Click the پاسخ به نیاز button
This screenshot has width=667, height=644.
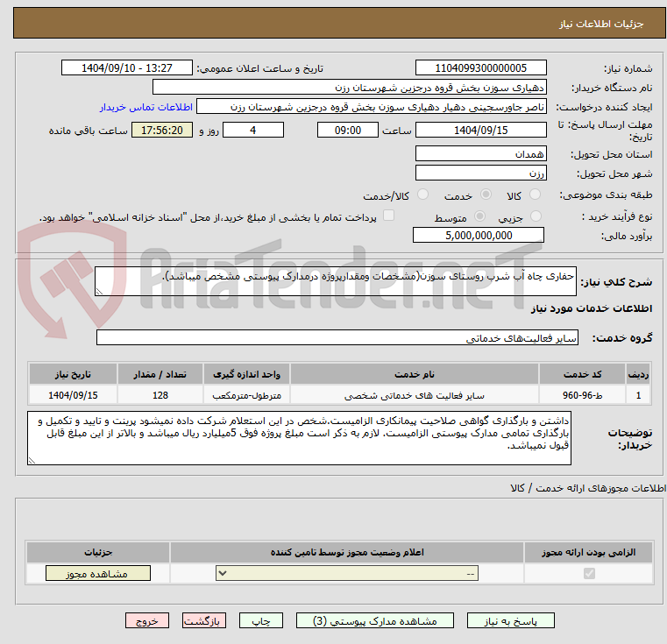511,620
